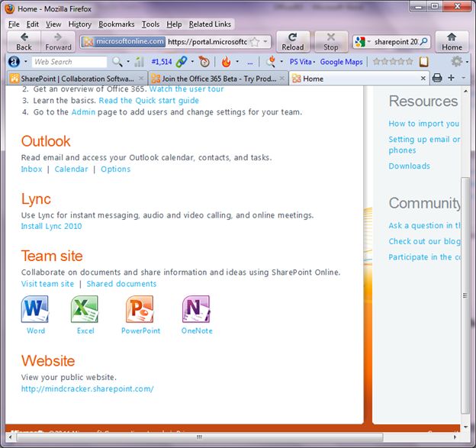Viewport: 476px width, 448px height.
Task: Click Visit team site link
Action: click(x=47, y=284)
